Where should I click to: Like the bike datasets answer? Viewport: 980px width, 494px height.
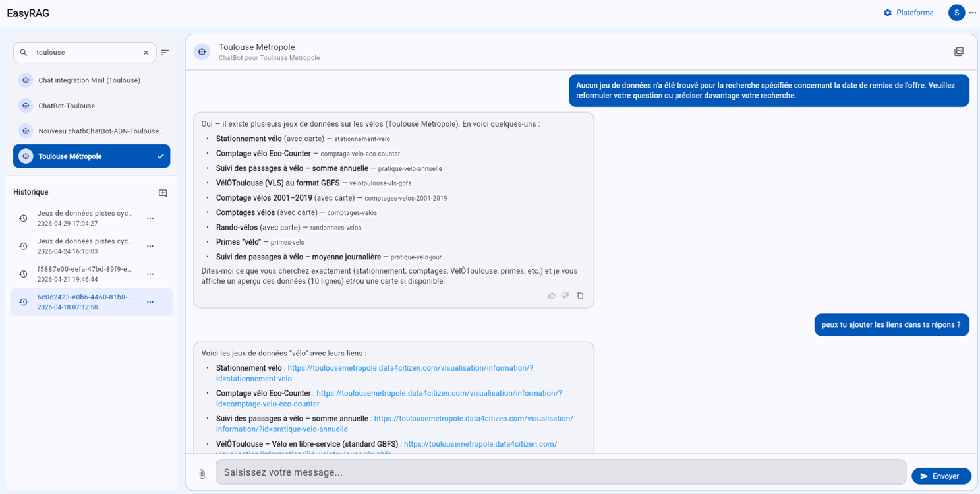click(x=552, y=295)
